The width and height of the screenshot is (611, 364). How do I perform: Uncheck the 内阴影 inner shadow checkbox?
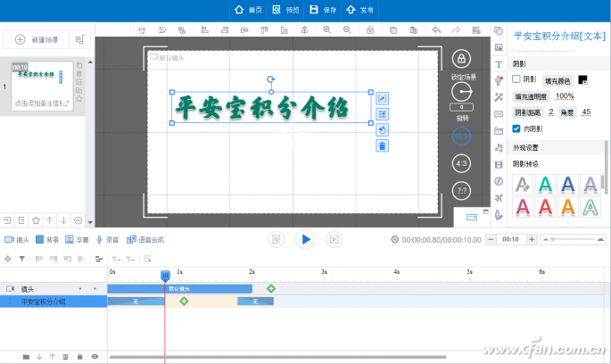coord(516,128)
